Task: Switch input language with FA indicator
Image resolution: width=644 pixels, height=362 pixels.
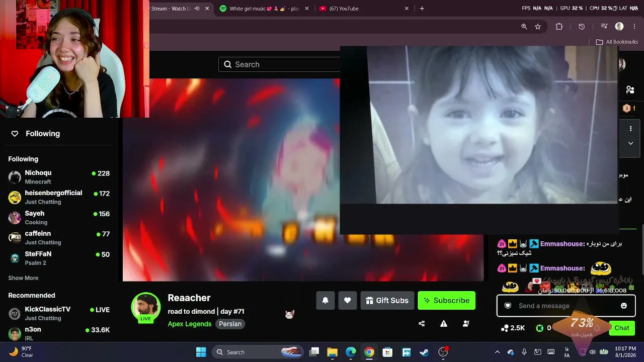Action: 567,352
